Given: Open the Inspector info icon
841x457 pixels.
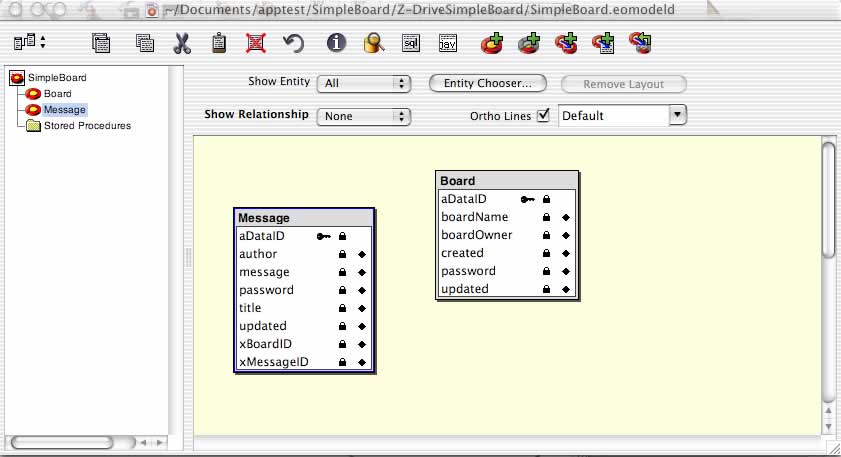Looking at the screenshot, I should tap(336, 43).
